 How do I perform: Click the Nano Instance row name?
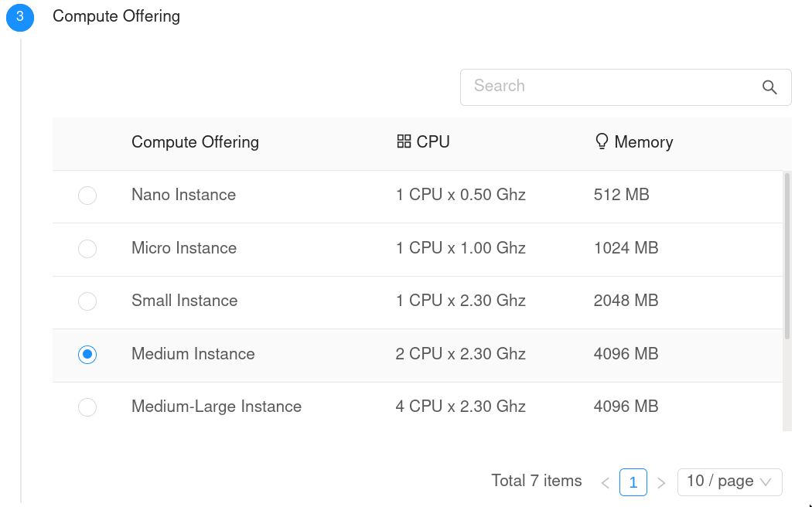[183, 195]
